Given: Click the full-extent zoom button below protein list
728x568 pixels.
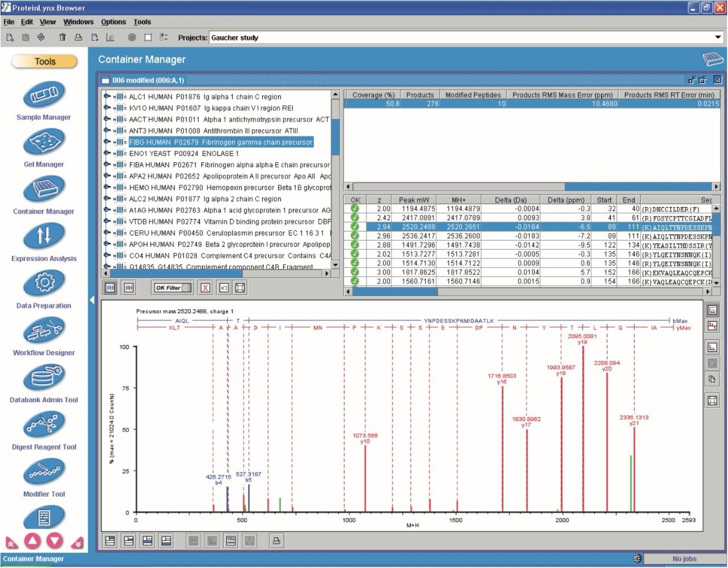Looking at the screenshot, I should 241,288.
